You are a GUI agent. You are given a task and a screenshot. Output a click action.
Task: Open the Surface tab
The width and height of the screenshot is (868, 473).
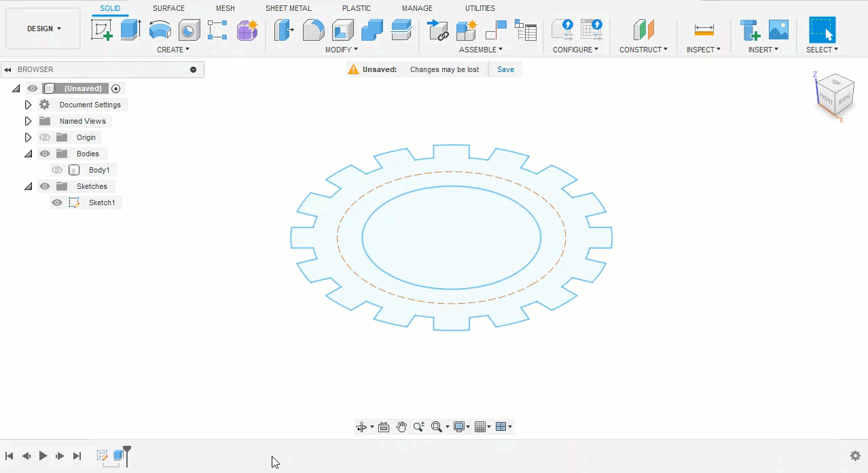click(x=168, y=8)
